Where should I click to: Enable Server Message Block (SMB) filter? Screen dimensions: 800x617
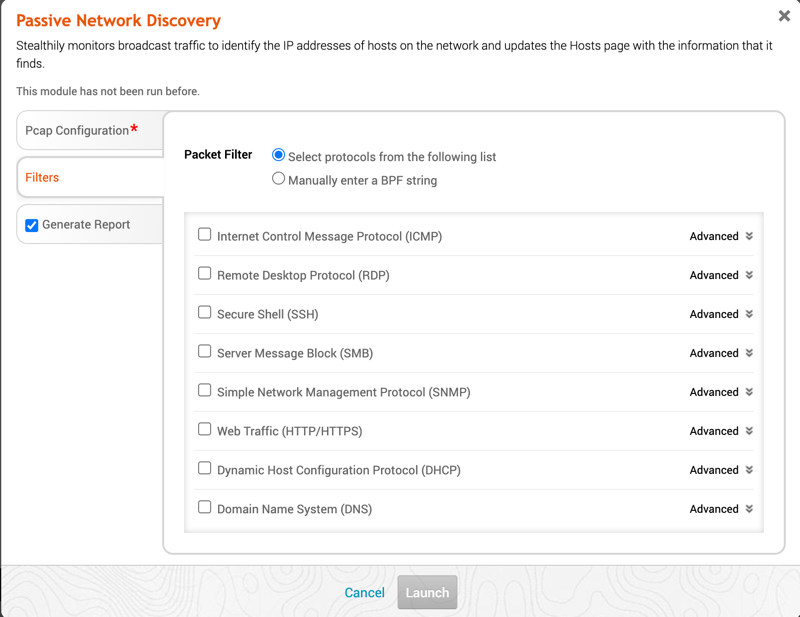coord(205,352)
